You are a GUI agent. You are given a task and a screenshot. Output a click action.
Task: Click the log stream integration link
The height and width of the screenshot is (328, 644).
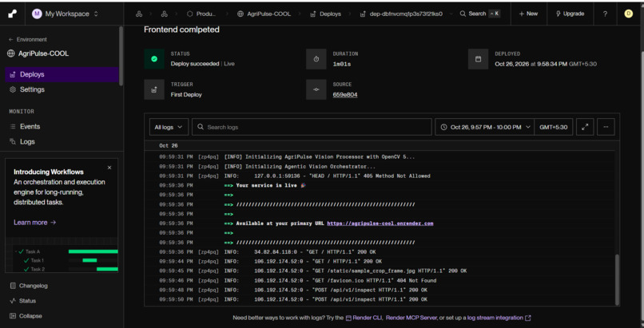pyautogui.click(x=499, y=318)
